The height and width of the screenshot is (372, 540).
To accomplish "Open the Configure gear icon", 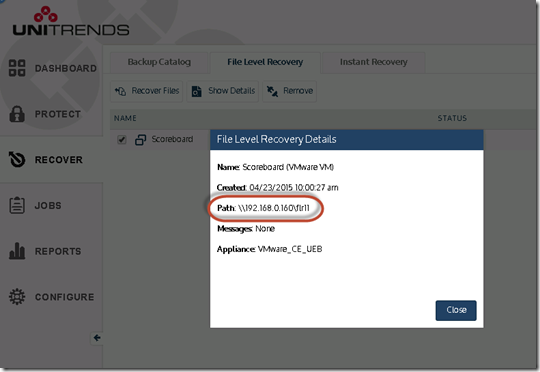I will pos(17,297).
